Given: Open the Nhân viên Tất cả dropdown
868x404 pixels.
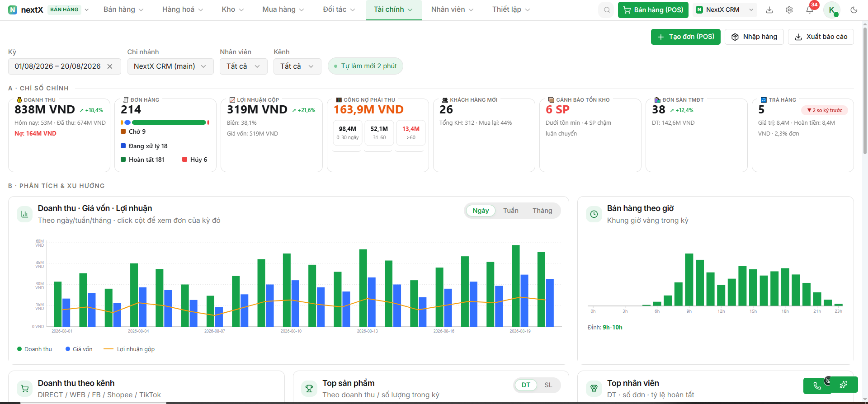Looking at the screenshot, I should (x=244, y=66).
